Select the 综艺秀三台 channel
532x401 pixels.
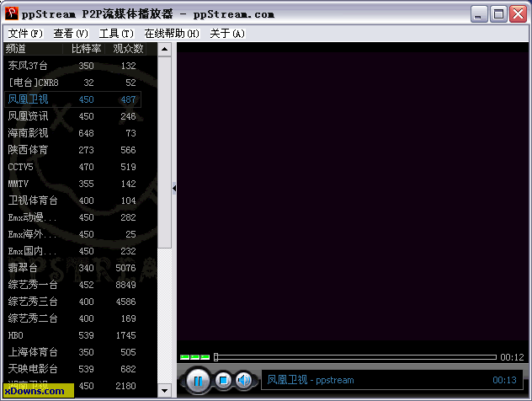pos(72,302)
